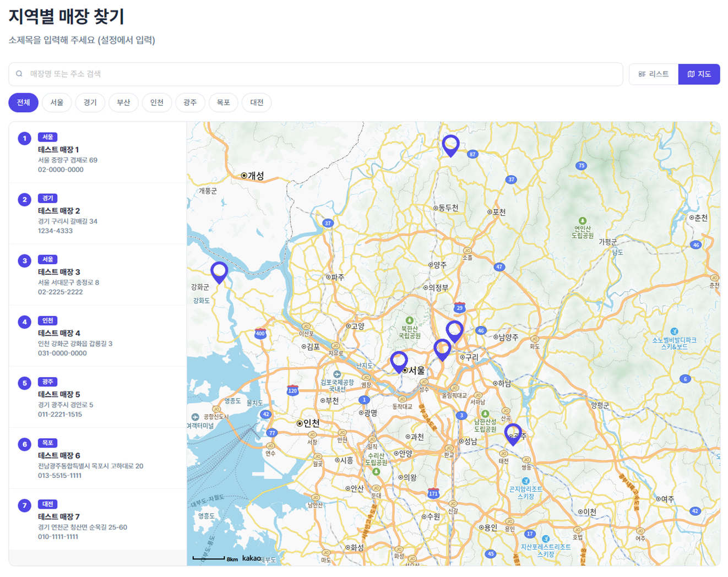Click address 전남광주통합특별시 목포시 고하대로 20

pyautogui.click(x=91, y=466)
